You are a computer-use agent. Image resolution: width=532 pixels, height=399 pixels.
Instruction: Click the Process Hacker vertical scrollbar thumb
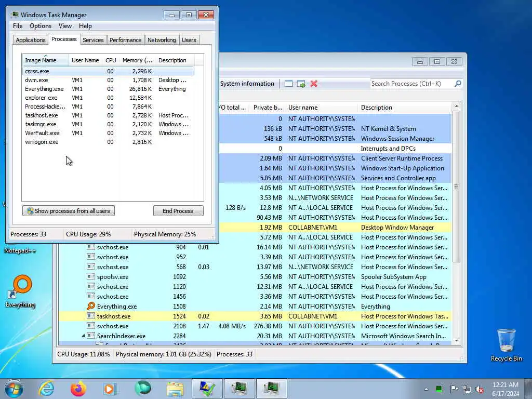(x=457, y=187)
